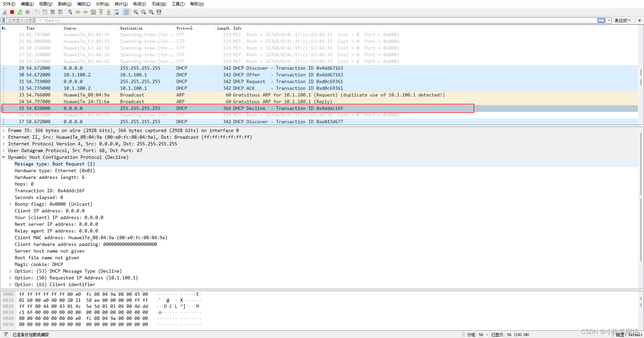Go to the first packet

(x=101, y=12)
